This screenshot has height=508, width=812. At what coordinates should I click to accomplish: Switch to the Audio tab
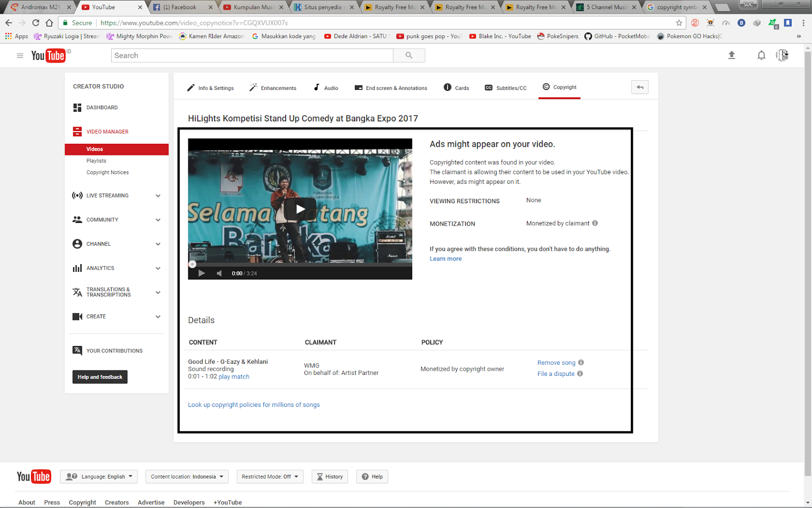click(x=326, y=88)
